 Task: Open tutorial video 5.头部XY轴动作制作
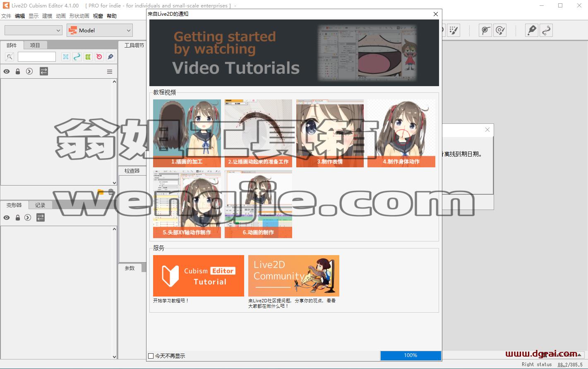[187, 204]
